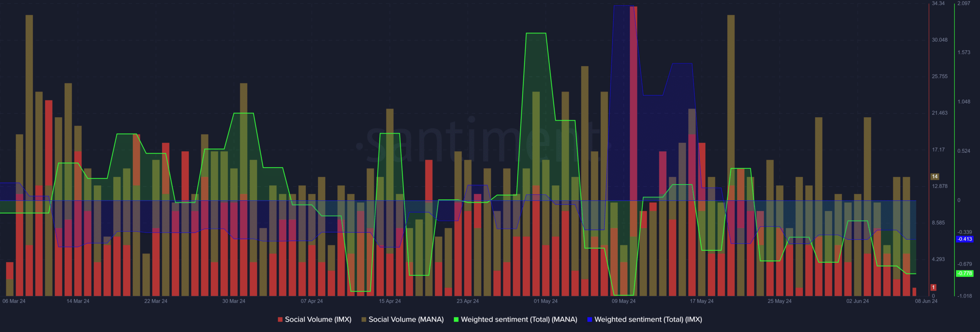Click the 25.755 volume axis label
Screen dimensions: 980x332
click(940, 77)
